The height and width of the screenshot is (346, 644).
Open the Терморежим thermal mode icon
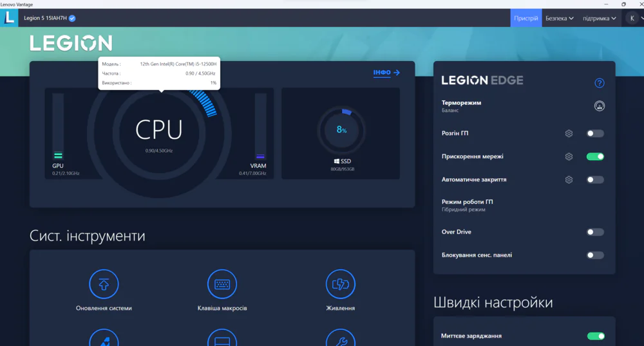point(599,106)
